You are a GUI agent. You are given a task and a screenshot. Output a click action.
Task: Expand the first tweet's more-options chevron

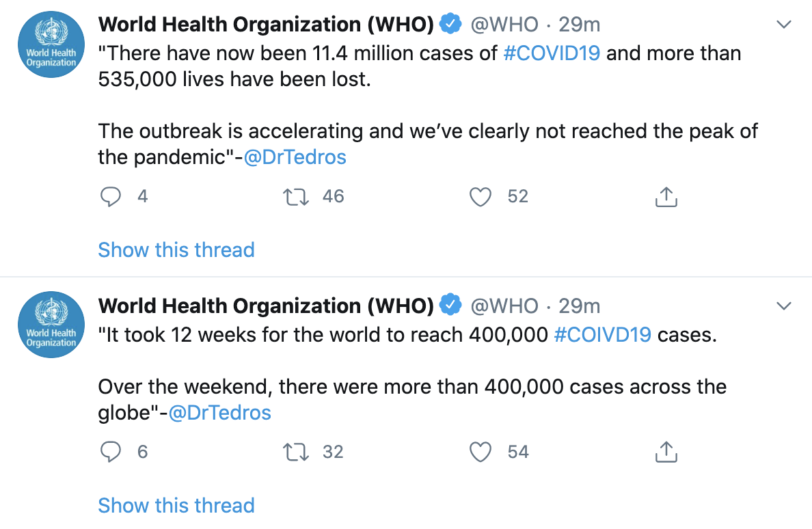(x=785, y=25)
